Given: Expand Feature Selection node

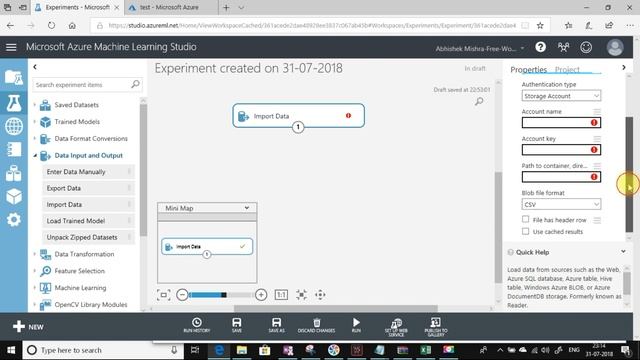Looking at the screenshot, I should tap(35, 271).
